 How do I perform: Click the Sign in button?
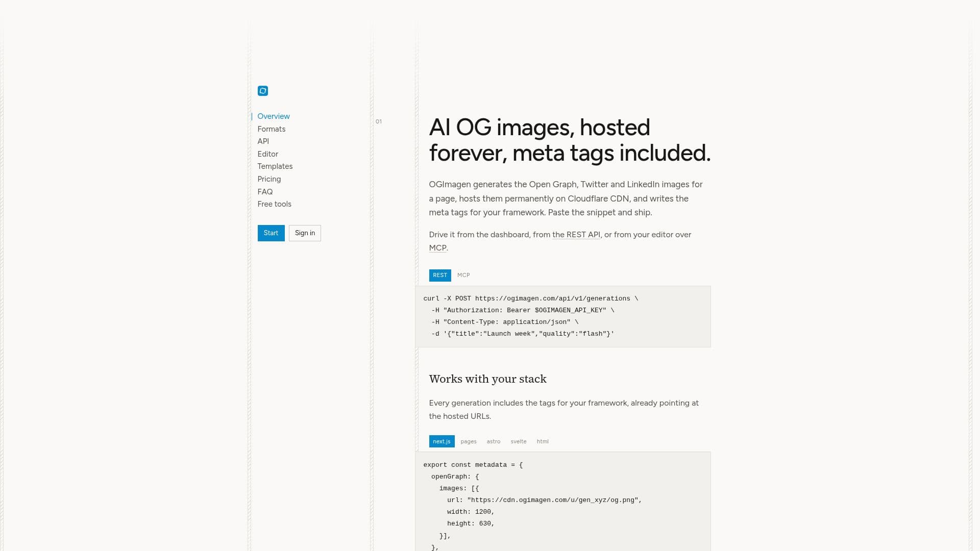tap(305, 233)
